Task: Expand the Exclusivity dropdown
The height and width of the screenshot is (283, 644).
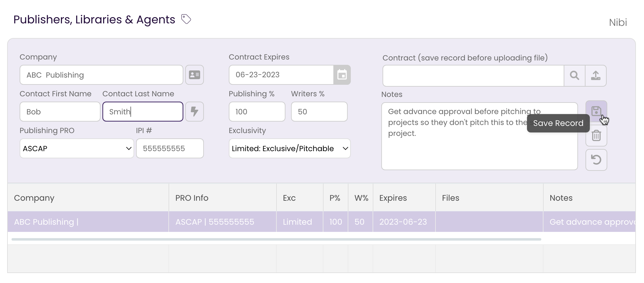Action: tap(290, 148)
